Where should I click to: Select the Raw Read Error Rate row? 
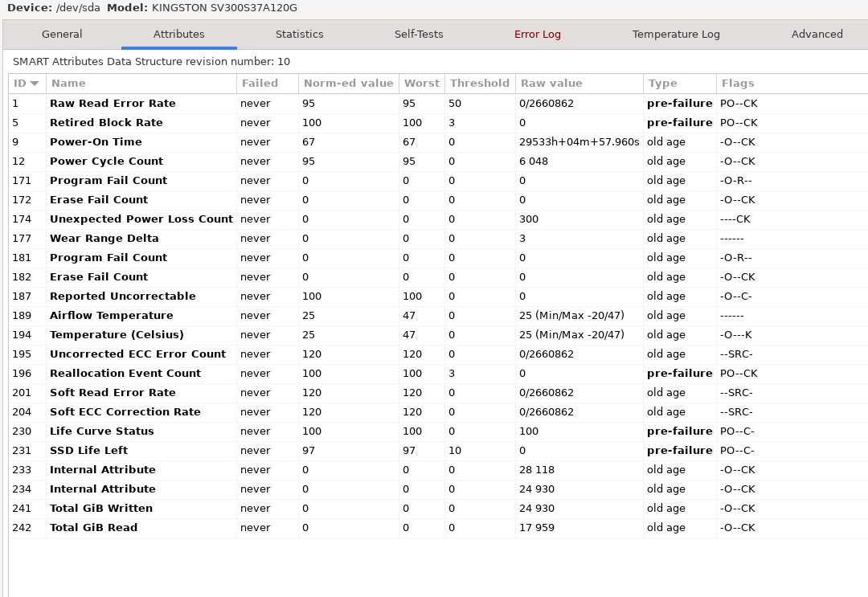[439, 104]
